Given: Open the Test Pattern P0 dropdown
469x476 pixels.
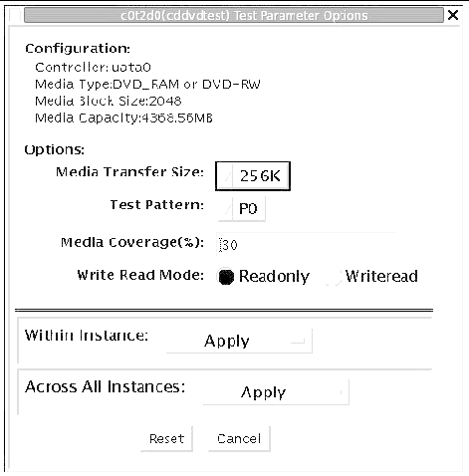Looking at the screenshot, I should coord(242,209).
